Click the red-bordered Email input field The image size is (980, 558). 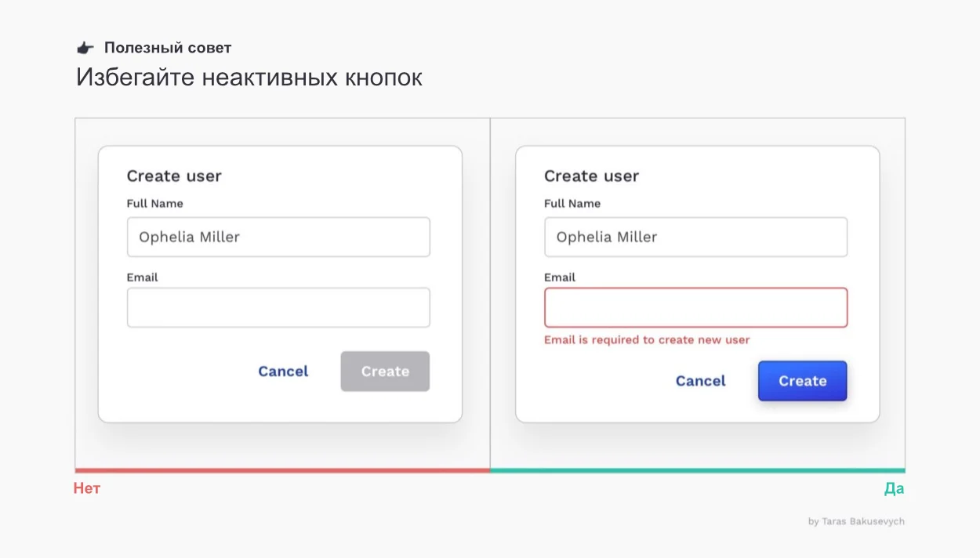point(695,307)
